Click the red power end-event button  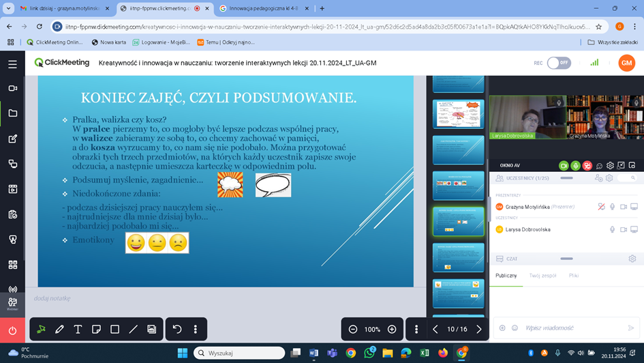coord(12,330)
